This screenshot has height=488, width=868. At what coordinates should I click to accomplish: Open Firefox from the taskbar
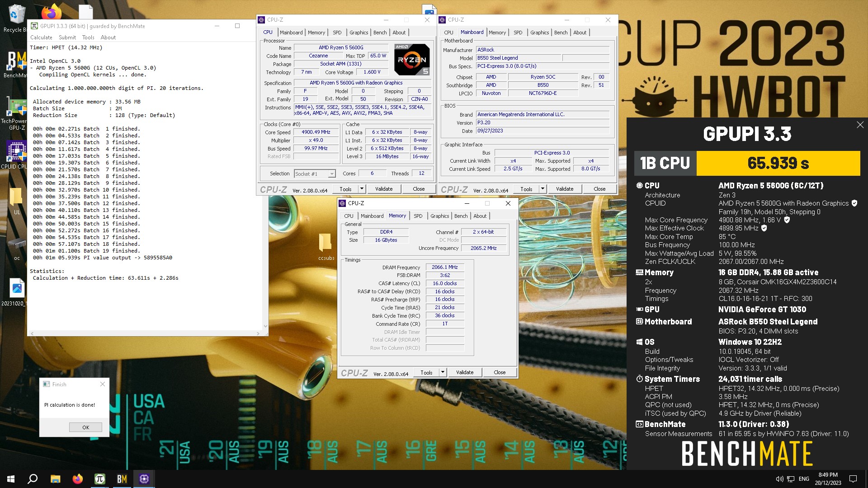77,479
